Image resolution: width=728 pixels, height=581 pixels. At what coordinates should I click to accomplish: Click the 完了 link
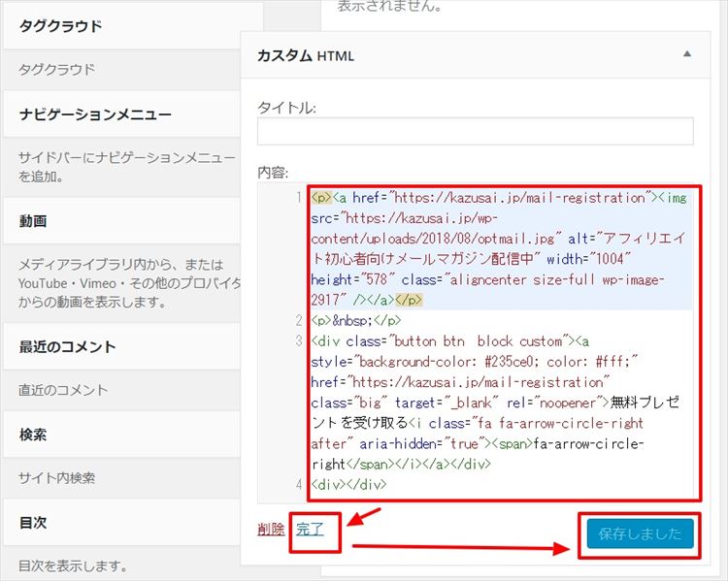click(x=310, y=529)
